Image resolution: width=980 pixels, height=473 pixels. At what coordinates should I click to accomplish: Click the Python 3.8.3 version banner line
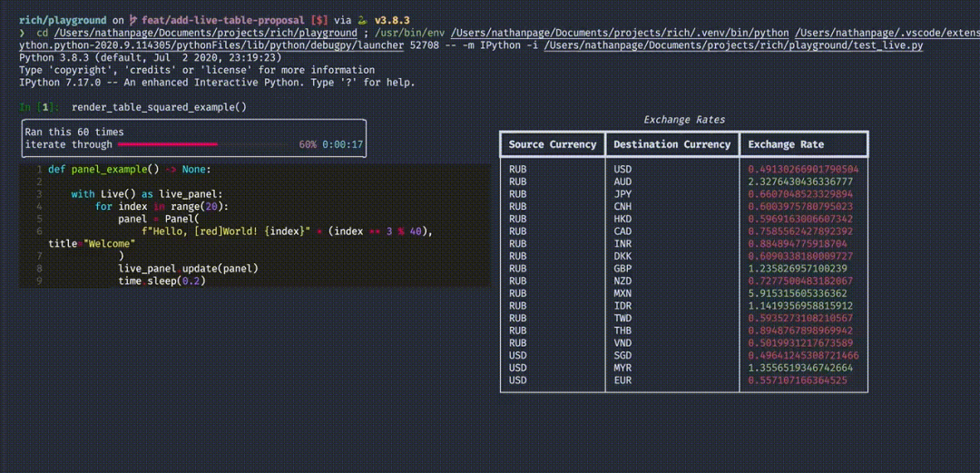tap(150, 57)
